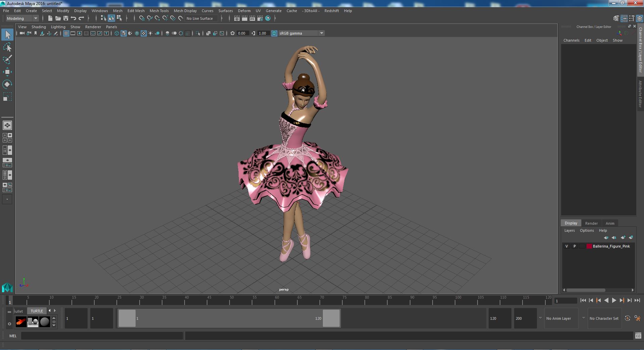The height and width of the screenshot is (350, 644).
Task: Render the current frame icon
Action: tap(245, 18)
